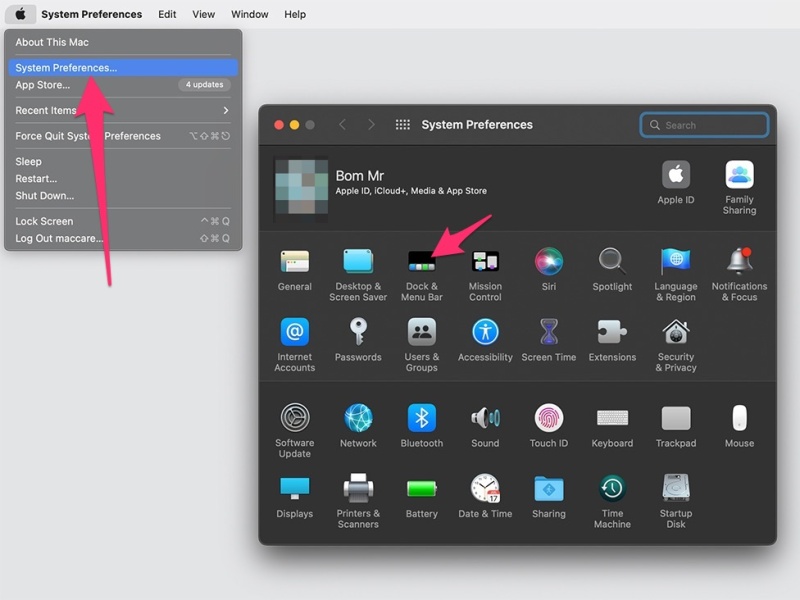Open Time Machine preferences
Image resolution: width=800 pixels, height=600 pixels.
coord(612,489)
